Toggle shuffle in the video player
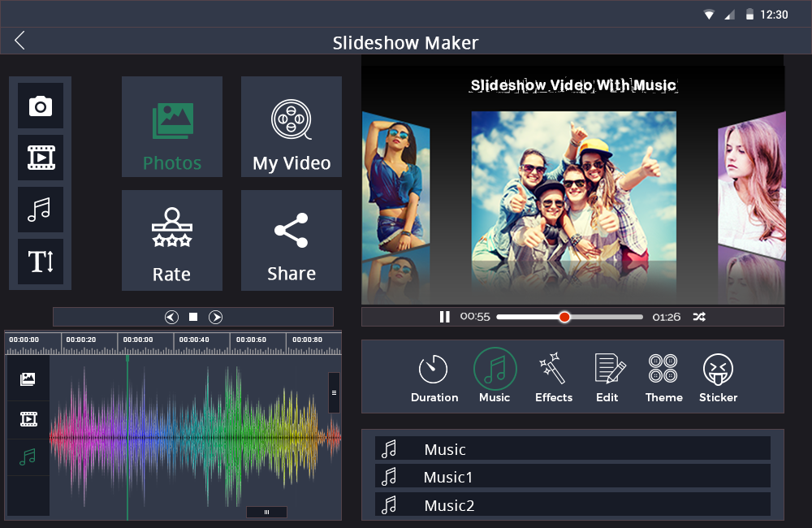Screen dimensions: 812x528 pyautogui.click(x=699, y=317)
